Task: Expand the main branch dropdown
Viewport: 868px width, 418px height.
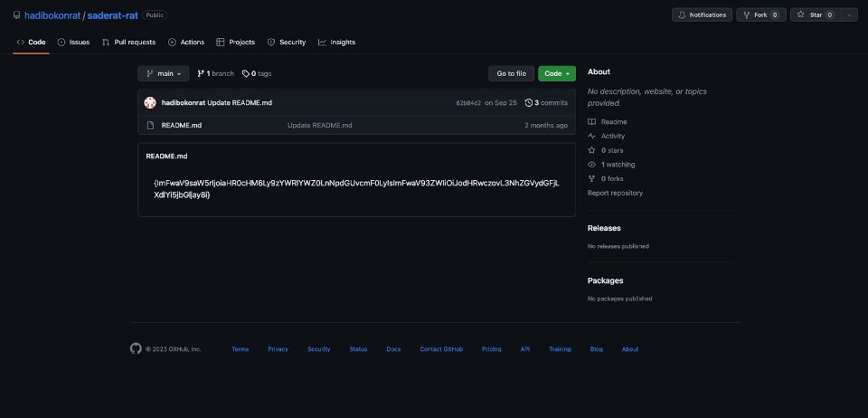Action: coord(164,73)
